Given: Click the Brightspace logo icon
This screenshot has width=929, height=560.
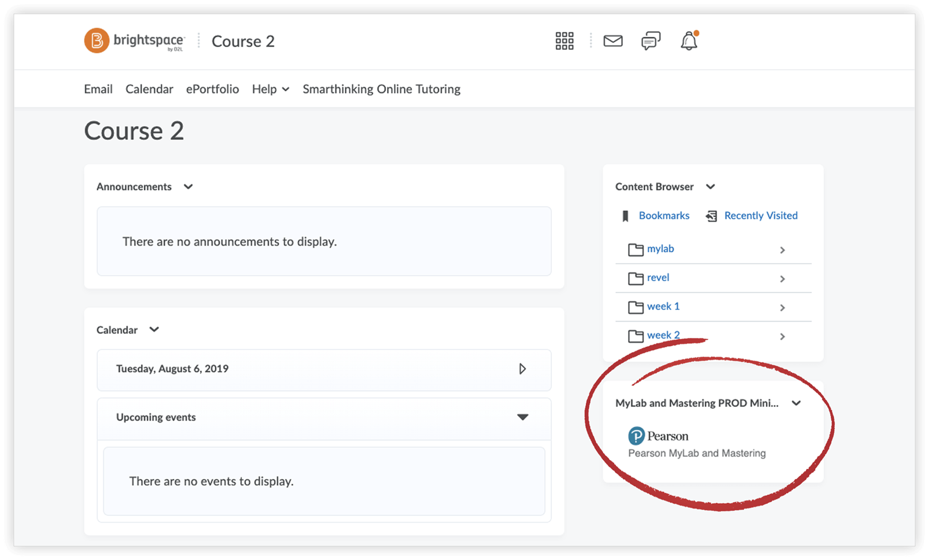Looking at the screenshot, I should click(97, 41).
